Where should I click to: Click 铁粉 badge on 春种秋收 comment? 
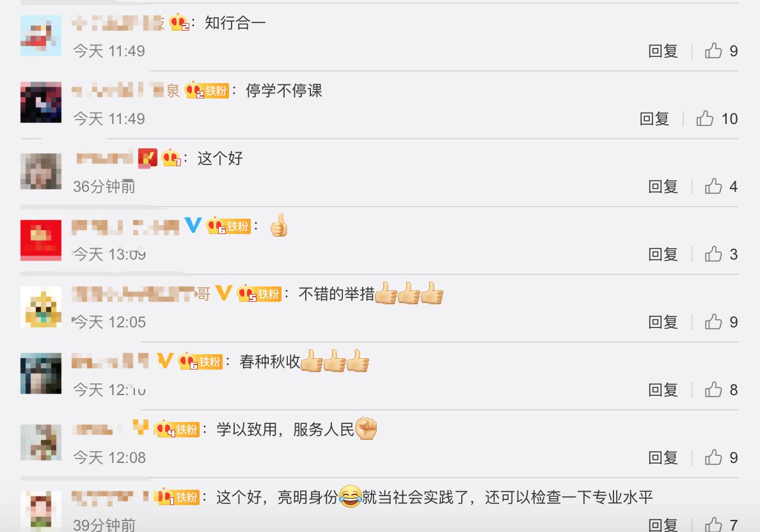tap(210, 362)
